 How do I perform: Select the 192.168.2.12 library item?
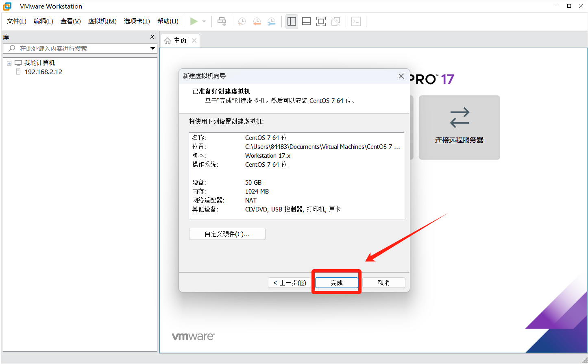[43, 72]
